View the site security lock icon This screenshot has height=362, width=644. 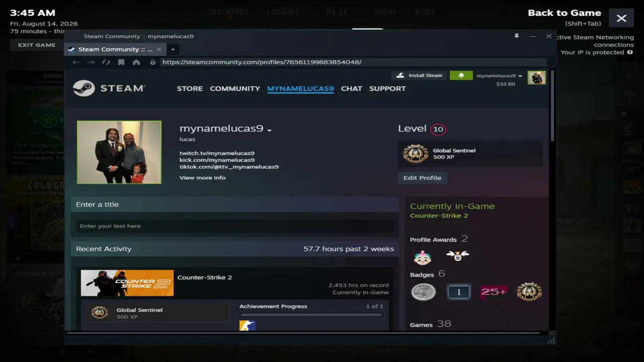153,62
